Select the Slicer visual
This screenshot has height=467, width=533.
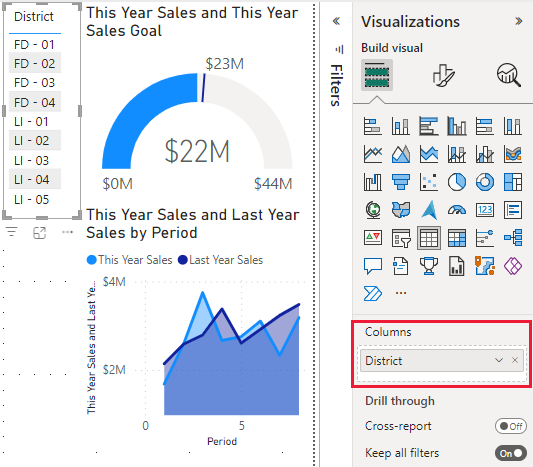[x=401, y=238]
